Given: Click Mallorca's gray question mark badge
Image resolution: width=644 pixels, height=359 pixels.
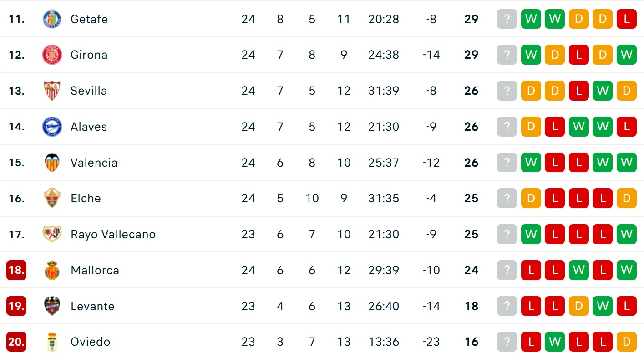Looking at the screenshot, I should [507, 270].
